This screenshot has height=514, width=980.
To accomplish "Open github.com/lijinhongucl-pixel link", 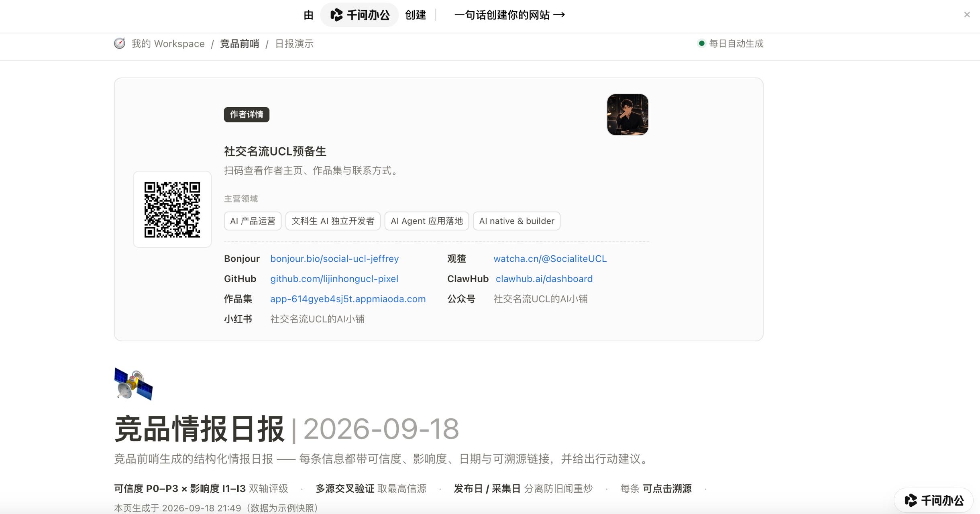I will [x=334, y=279].
